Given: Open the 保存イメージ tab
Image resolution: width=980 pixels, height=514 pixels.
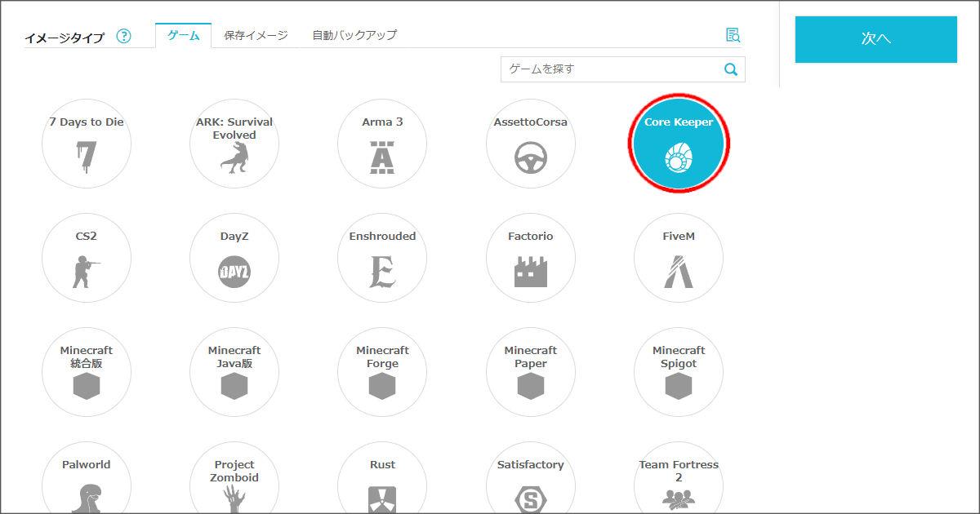Looking at the screenshot, I should 256,35.
